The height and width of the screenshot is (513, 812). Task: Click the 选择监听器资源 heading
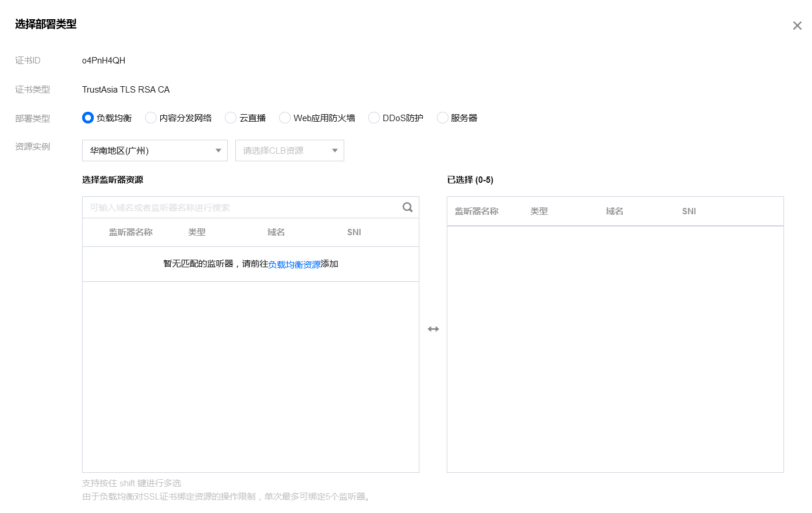click(x=112, y=180)
